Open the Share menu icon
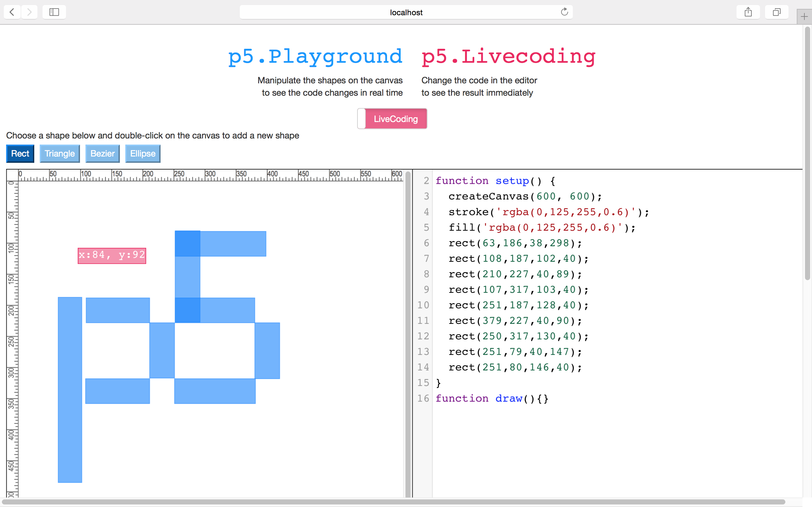The image size is (812, 507). (748, 12)
